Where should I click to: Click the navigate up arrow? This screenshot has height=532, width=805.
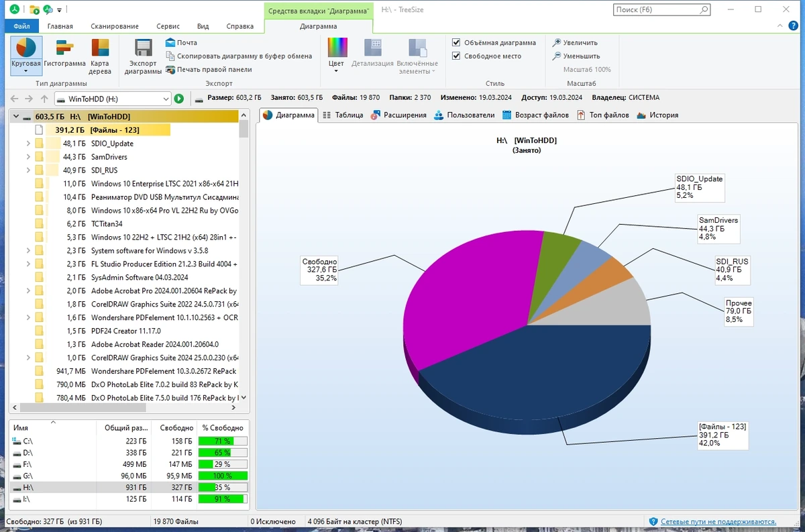pos(44,99)
